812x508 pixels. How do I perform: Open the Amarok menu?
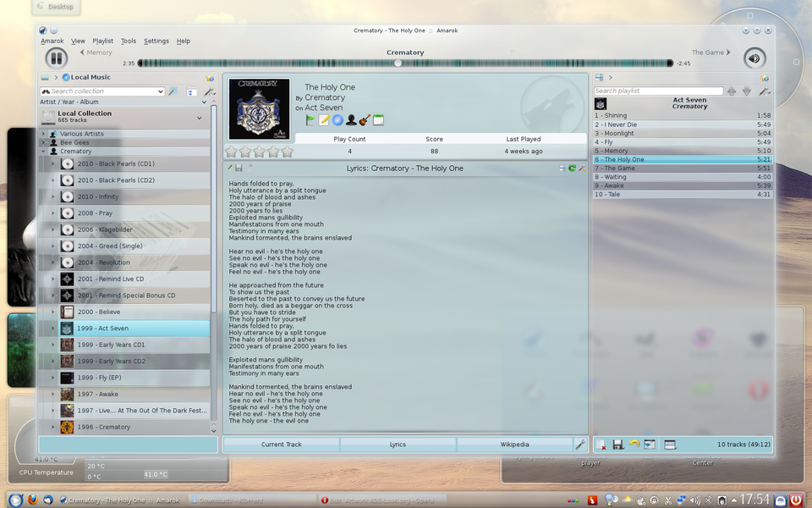(52, 41)
